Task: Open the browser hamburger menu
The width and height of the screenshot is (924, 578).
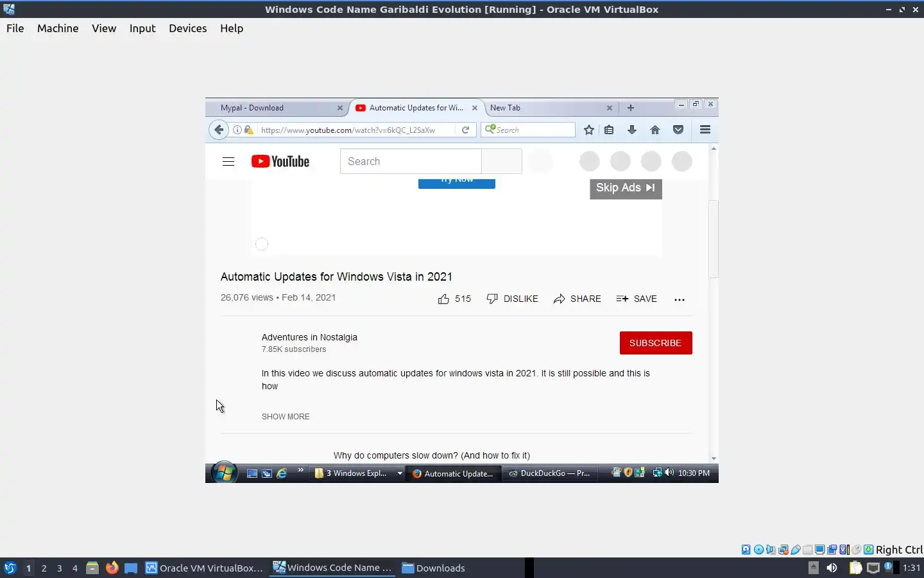Action: [705, 130]
